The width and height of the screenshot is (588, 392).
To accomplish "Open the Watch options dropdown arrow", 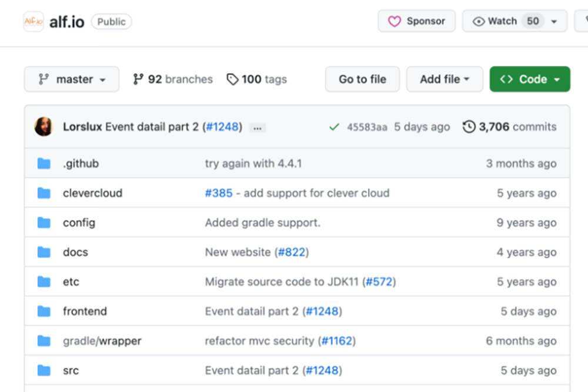I will pos(554,22).
